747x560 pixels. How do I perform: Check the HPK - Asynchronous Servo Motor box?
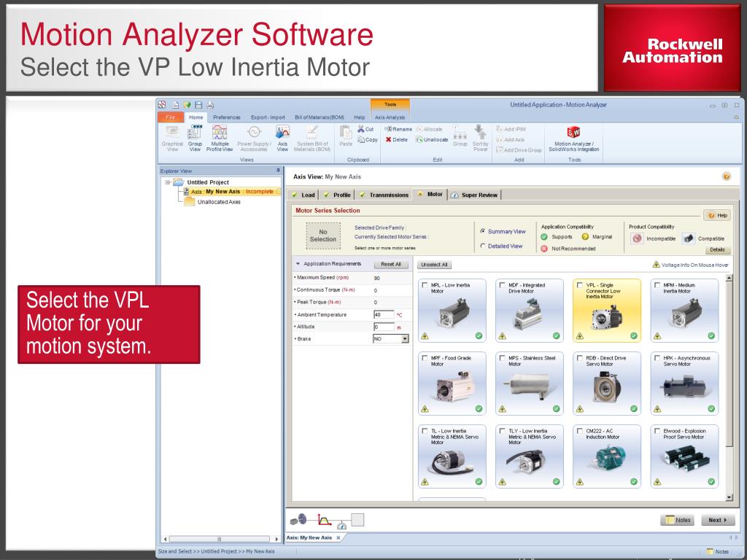tap(657, 358)
